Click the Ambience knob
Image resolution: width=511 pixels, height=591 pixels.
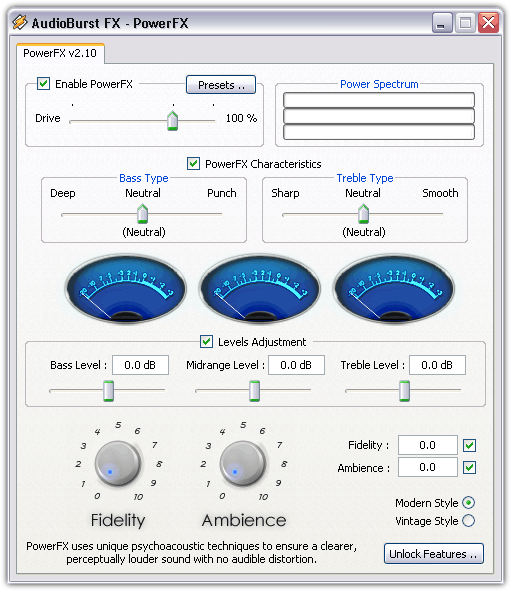point(243,463)
